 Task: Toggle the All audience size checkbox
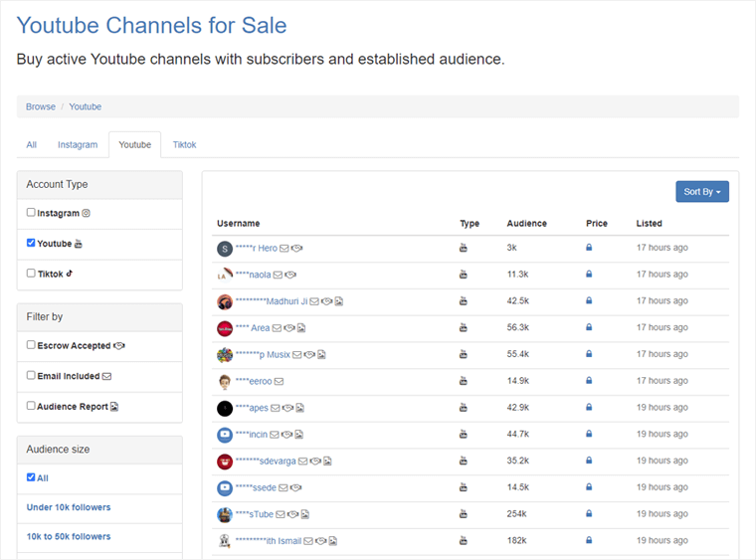tap(31, 477)
